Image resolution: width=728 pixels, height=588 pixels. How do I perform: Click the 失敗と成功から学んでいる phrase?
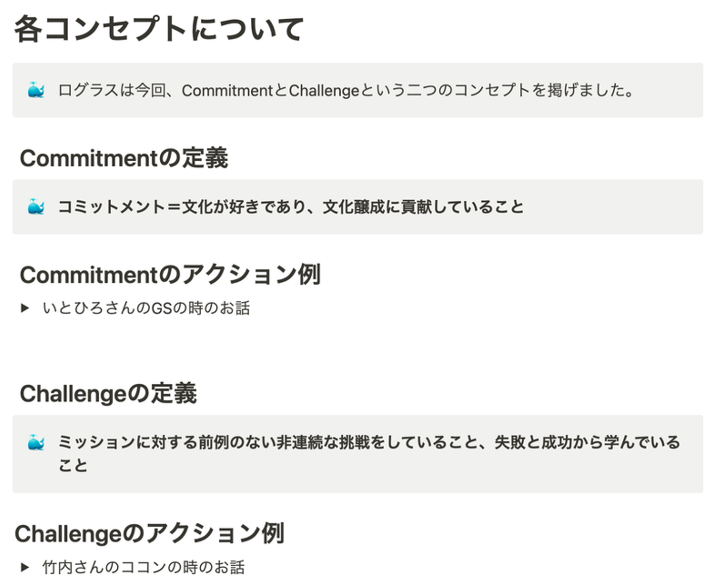(586, 442)
